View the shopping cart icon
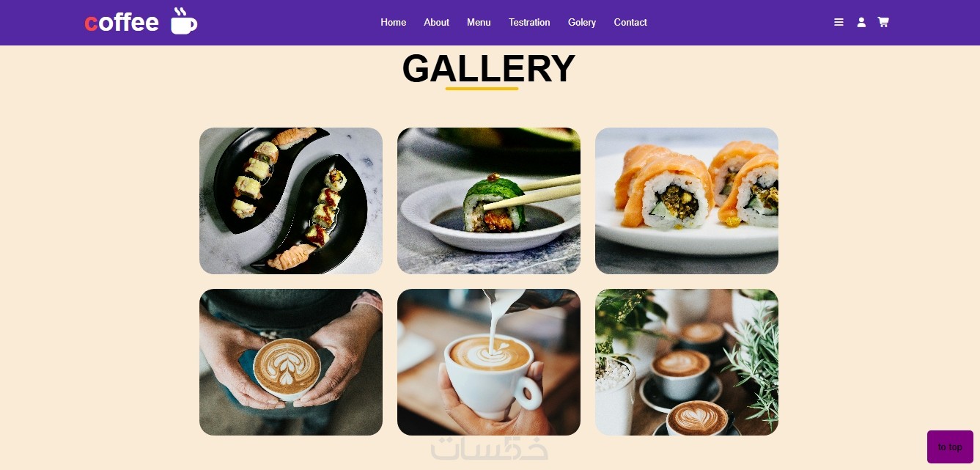This screenshot has height=470, width=980. [883, 23]
